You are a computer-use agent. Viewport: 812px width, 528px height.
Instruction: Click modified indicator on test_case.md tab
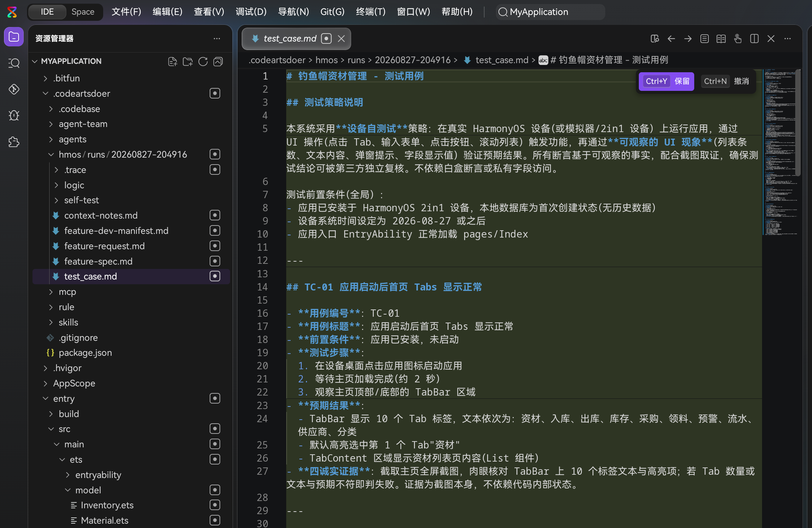326,39
